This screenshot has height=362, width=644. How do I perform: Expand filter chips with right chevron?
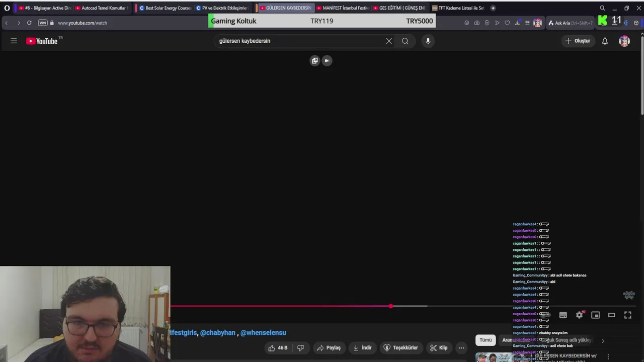[x=603, y=341]
